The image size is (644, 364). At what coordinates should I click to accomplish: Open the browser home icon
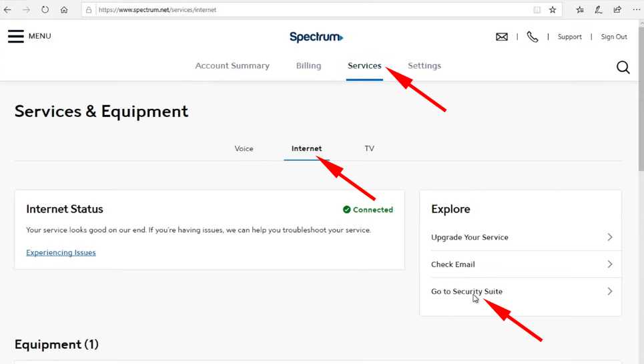[64, 9]
